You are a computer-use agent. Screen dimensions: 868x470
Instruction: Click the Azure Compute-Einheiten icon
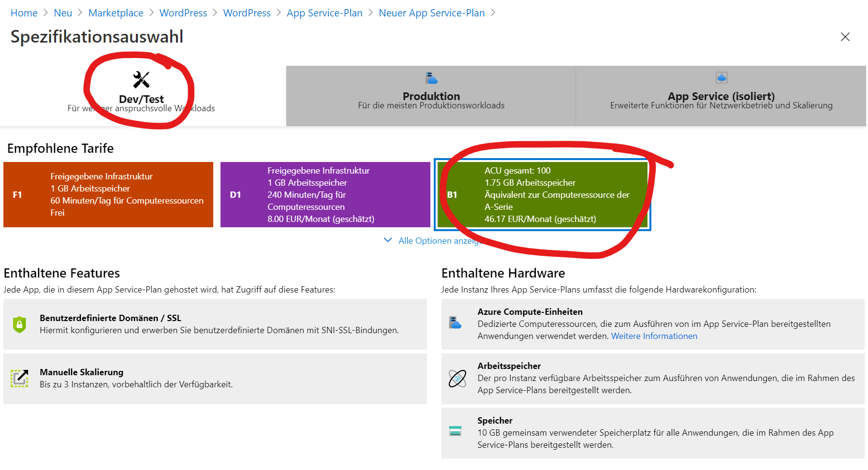click(455, 323)
